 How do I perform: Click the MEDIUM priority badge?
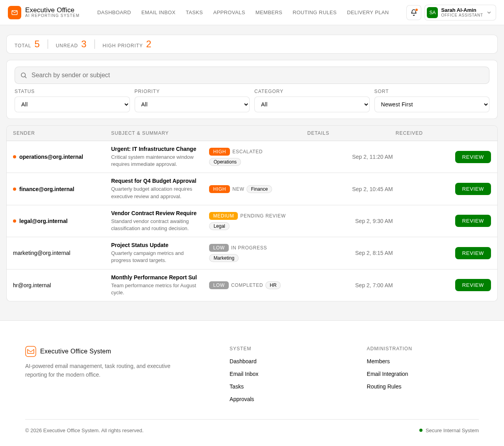223,216
